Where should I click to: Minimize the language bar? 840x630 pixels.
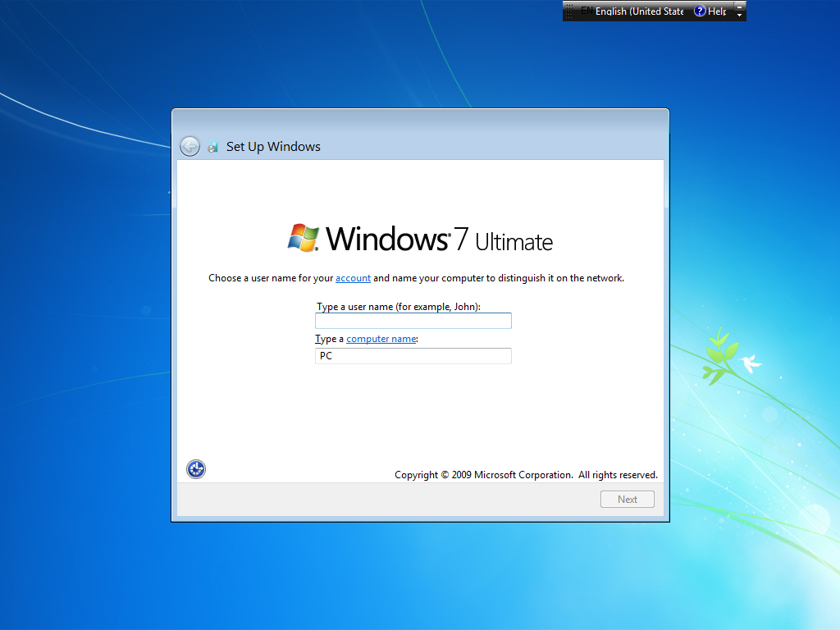pos(739,7)
